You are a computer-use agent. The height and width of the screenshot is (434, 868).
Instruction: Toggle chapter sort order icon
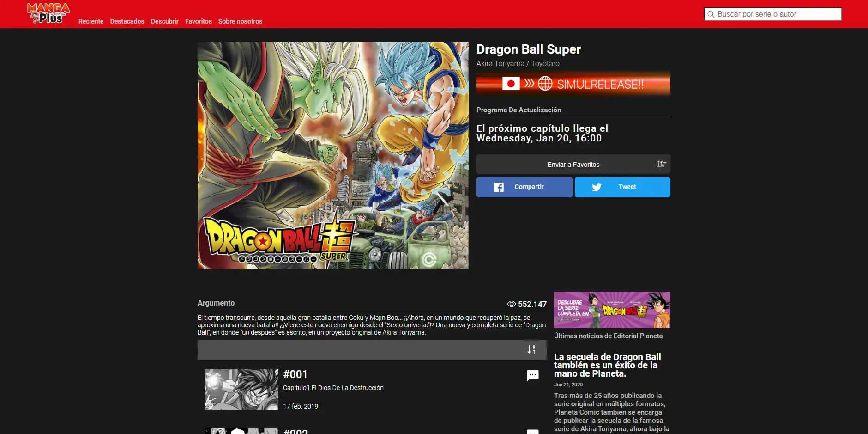pos(531,349)
